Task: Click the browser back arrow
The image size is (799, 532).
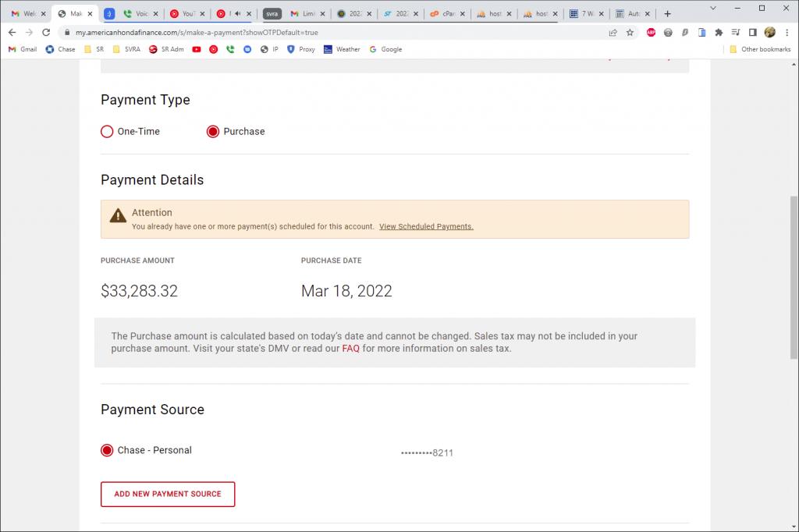Action: click(x=12, y=33)
